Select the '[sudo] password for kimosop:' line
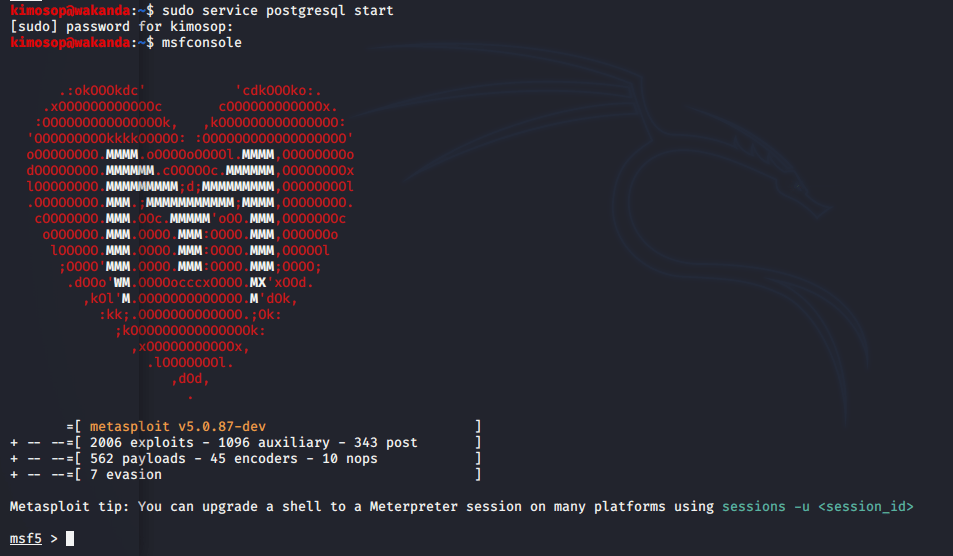 pos(122,27)
